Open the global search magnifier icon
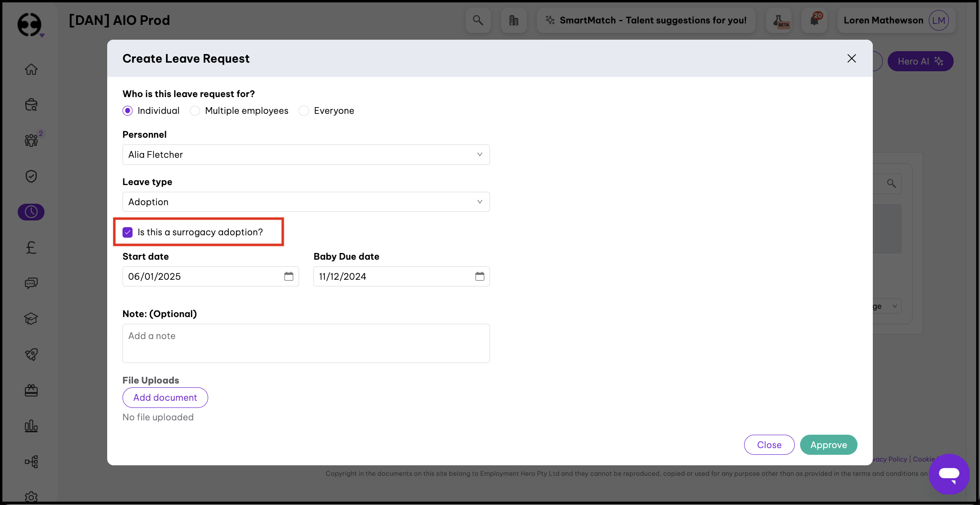Viewport: 980px width, 505px height. [478, 21]
